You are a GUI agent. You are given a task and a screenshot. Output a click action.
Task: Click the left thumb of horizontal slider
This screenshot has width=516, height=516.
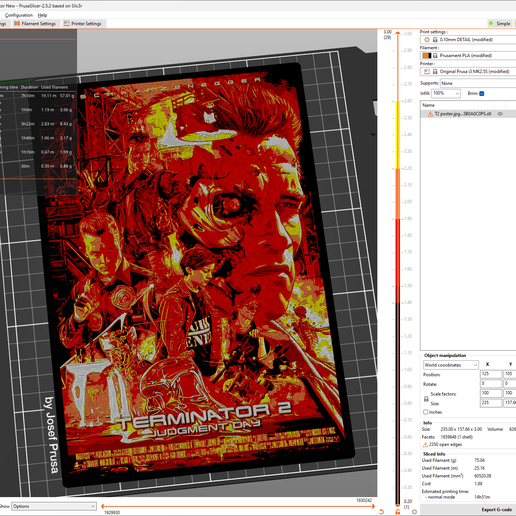pos(103,507)
